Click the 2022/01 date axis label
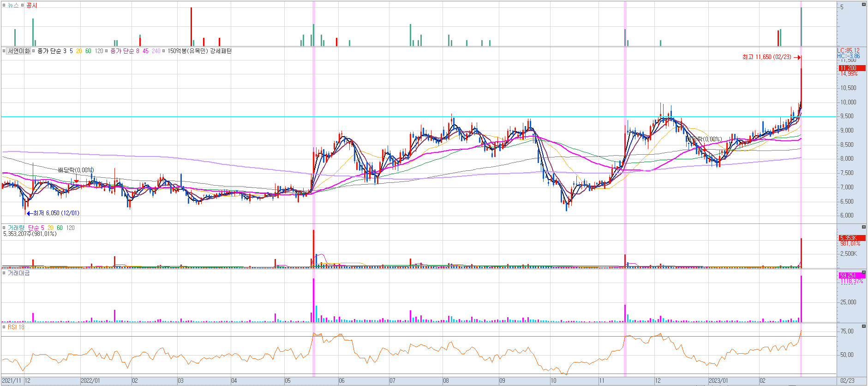 [x=90, y=381]
